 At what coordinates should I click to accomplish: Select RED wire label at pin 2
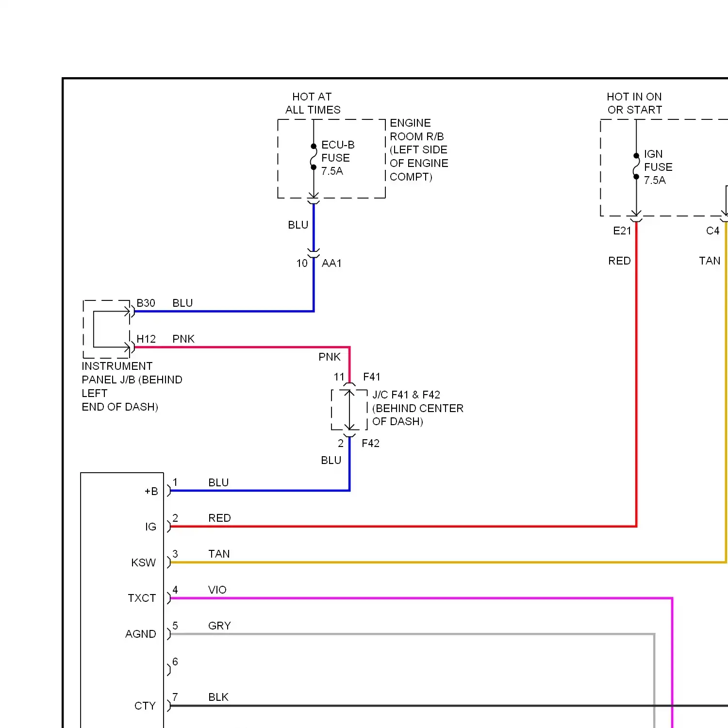coord(219,518)
